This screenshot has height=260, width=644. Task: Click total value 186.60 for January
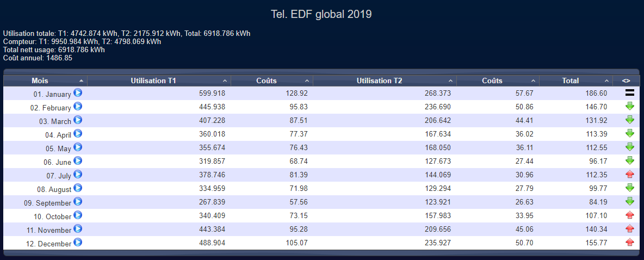596,93
